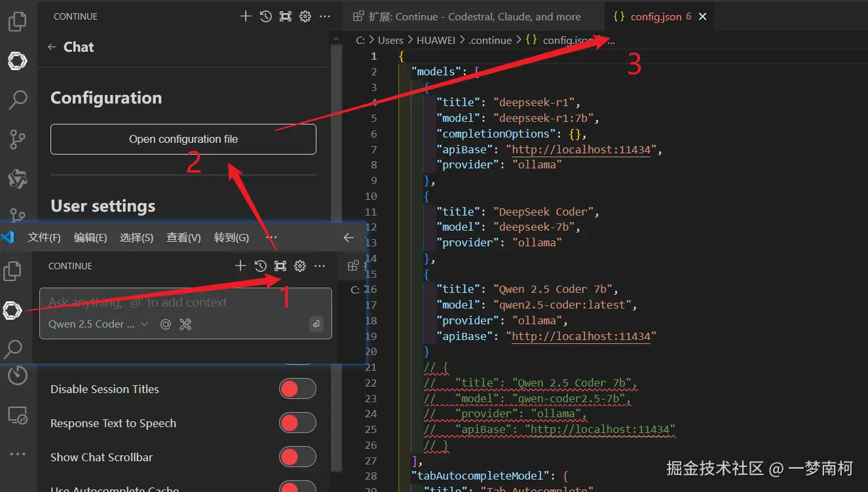This screenshot has width=868, height=492.
Task: Open 查看(V) menu in the inset window
Action: click(183, 238)
